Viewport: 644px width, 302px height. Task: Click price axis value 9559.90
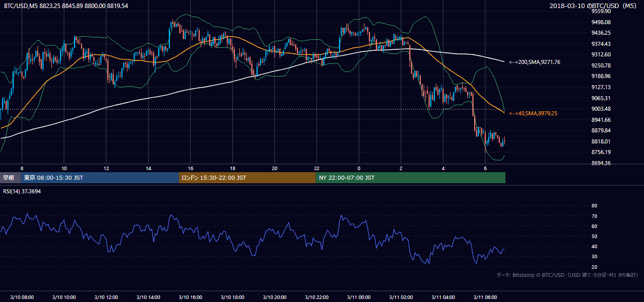coord(601,11)
